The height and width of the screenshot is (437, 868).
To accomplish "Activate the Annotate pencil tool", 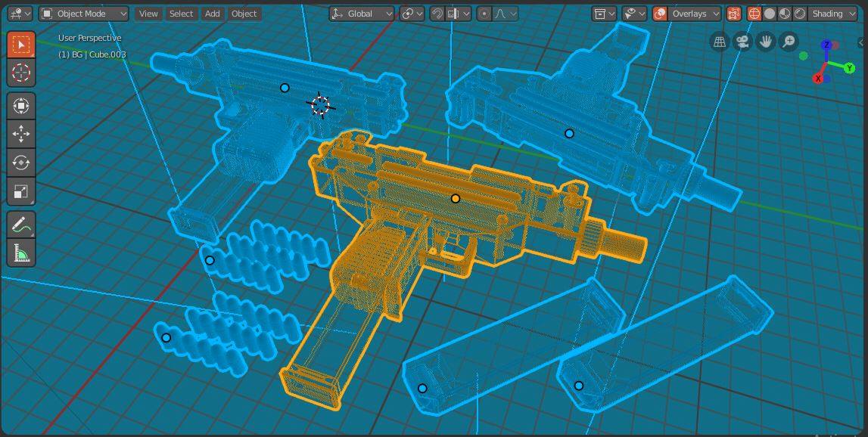I will (x=21, y=225).
